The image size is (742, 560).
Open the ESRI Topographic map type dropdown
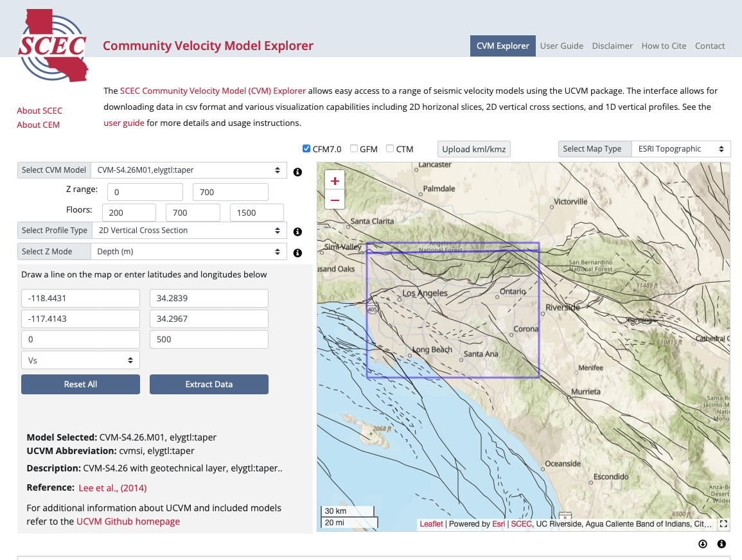681,149
